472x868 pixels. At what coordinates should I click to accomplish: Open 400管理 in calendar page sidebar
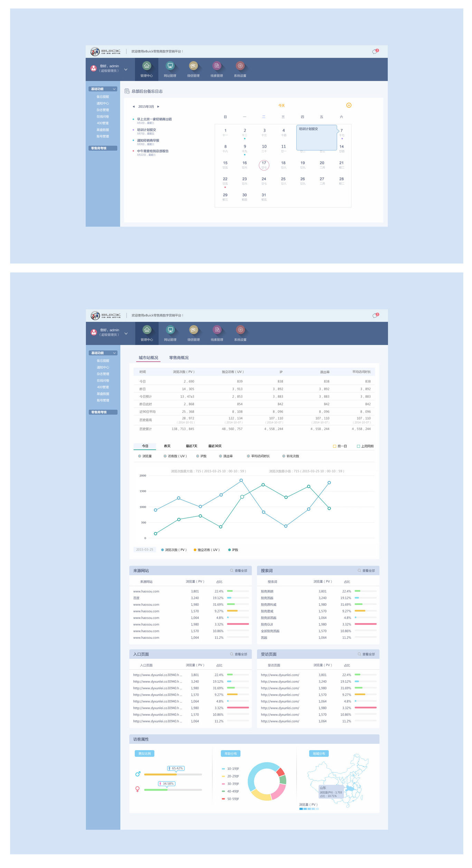[x=103, y=123]
